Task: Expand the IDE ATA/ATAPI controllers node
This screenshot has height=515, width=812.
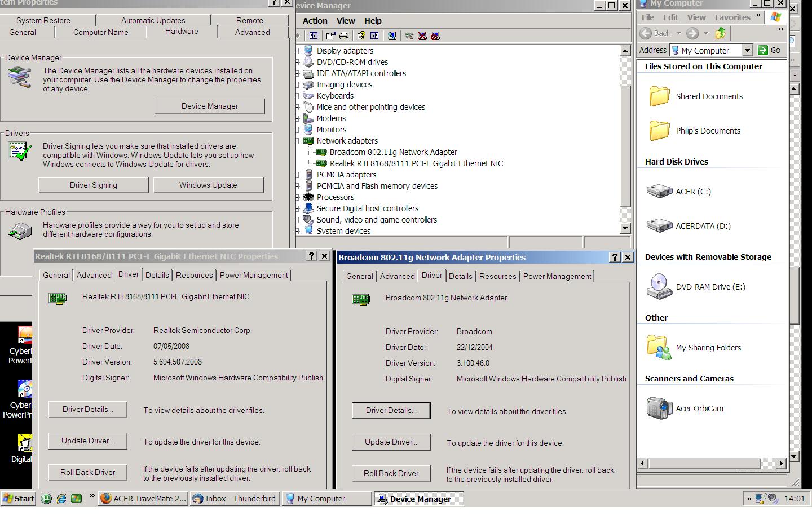Action: pos(298,73)
